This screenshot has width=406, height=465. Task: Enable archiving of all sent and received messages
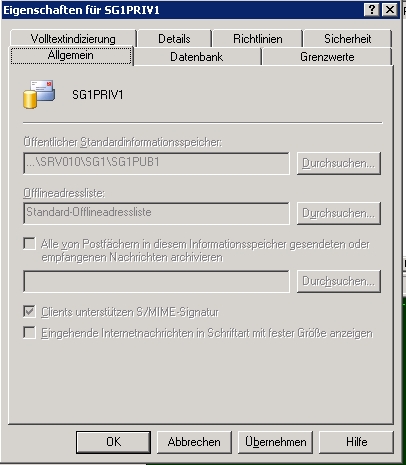(30, 243)
